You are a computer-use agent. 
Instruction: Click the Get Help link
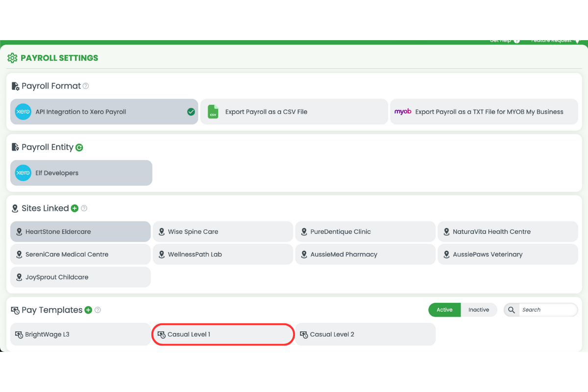click(x=500, y=41)
